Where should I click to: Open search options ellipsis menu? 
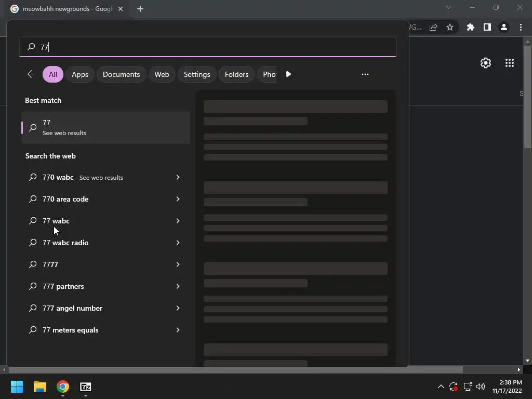(365, 74)
